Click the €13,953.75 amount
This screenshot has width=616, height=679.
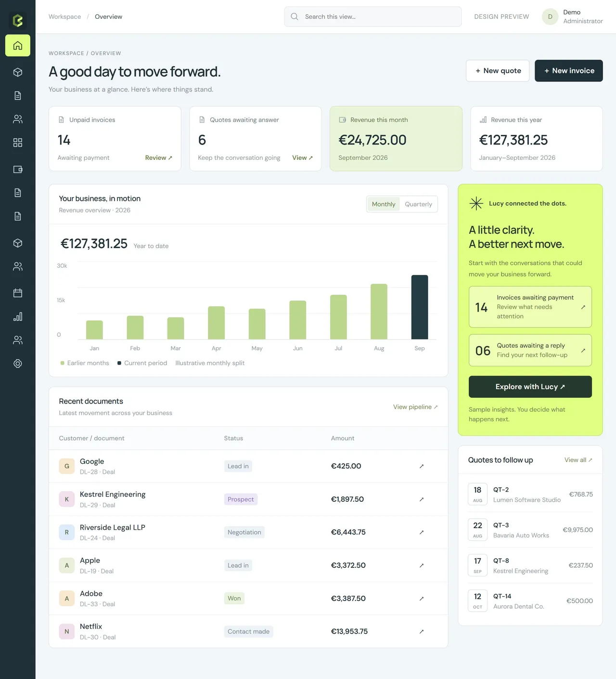[x=349, y=631]
